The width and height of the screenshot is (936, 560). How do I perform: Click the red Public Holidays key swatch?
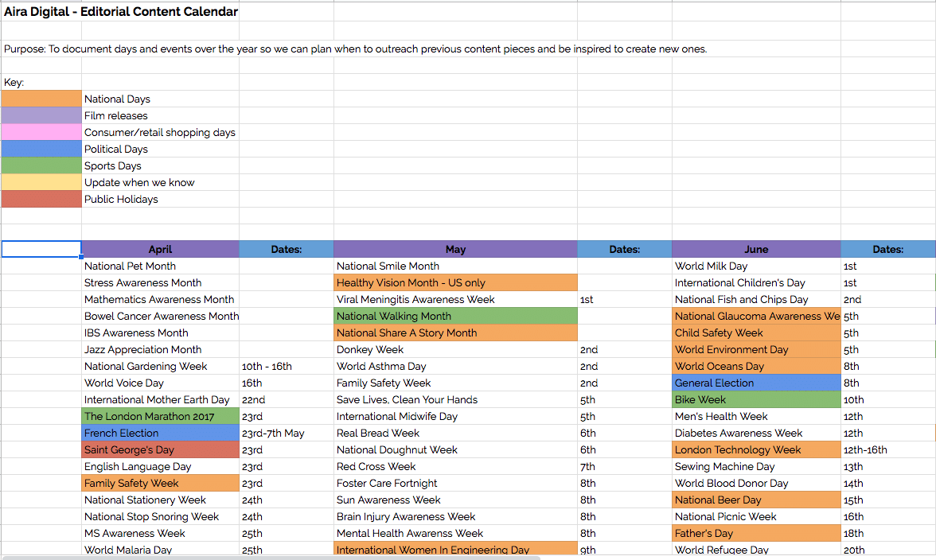pos(41,199)
